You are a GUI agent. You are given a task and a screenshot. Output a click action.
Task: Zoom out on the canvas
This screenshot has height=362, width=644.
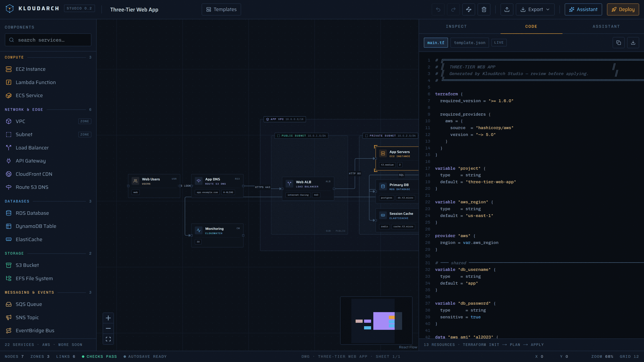[108, 329]
